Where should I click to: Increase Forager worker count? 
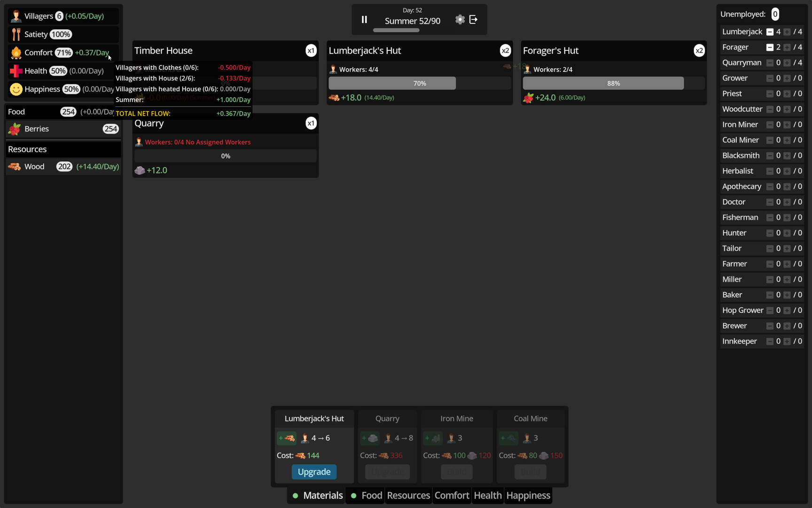[x=787, y=48]
